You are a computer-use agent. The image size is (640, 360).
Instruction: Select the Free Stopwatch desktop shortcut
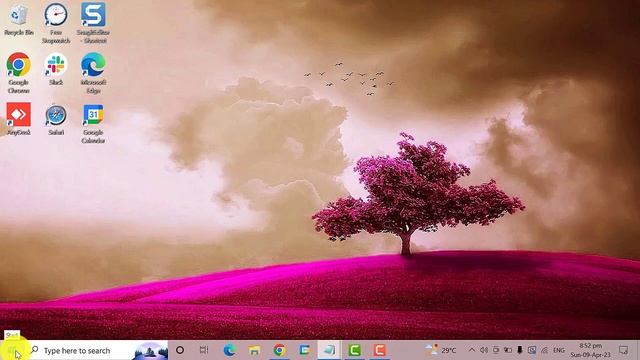[x=56, y=23]
